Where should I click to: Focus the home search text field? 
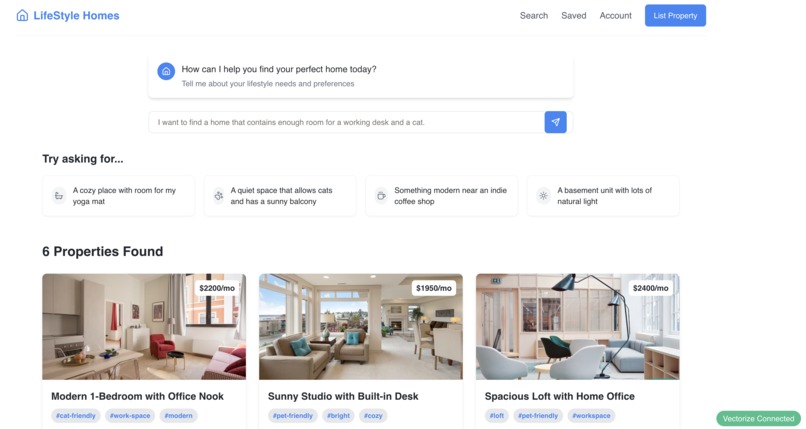coord(346,122)
